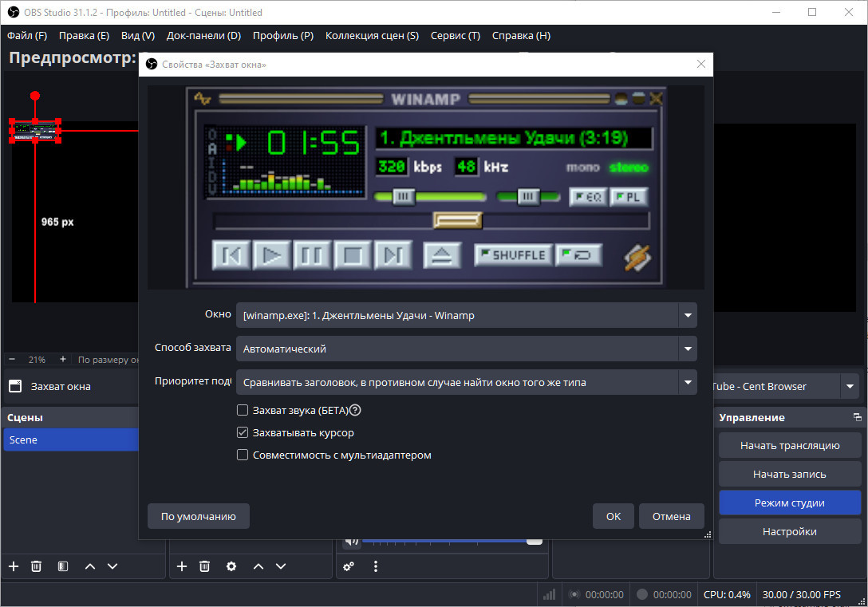Remove selected source with trash icon

pyautogui.click(x=204, y=566)
